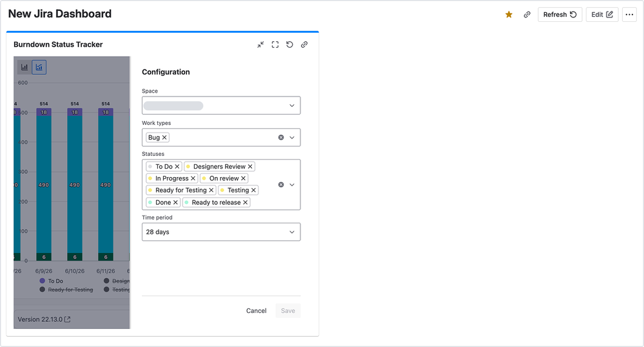Open the Version 22.13.0 external link
Image resolution: width=644 pixels, height=347 pixels.
[44, 319]
